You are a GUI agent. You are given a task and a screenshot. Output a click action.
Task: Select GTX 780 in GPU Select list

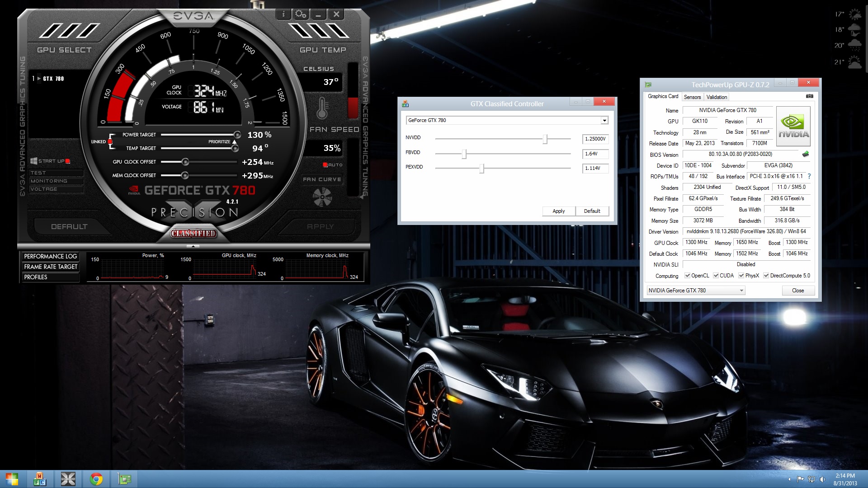[x=54, y=79]
